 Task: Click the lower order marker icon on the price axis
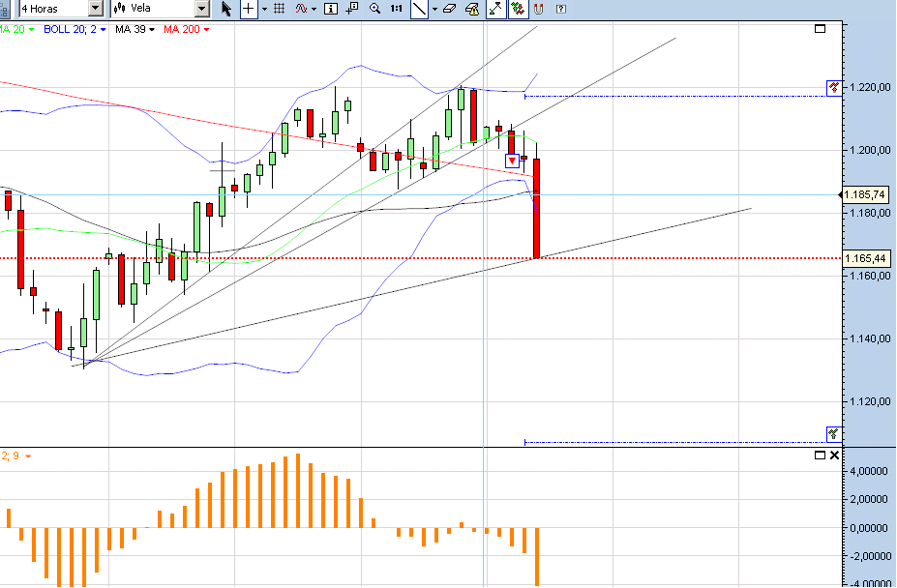(834, 434)
